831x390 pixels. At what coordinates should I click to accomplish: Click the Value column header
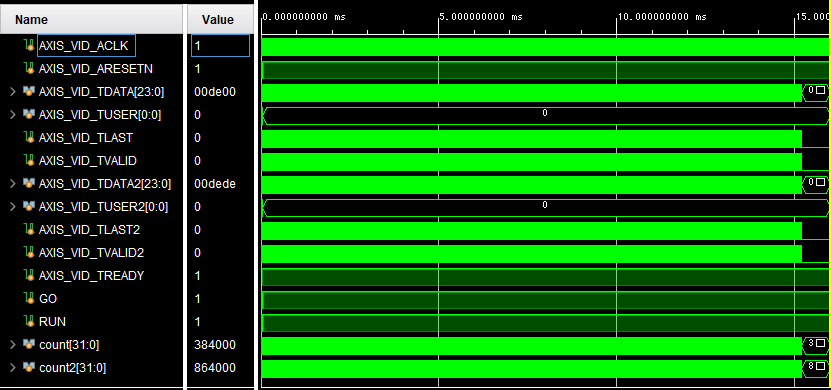[x=219, y=20]
